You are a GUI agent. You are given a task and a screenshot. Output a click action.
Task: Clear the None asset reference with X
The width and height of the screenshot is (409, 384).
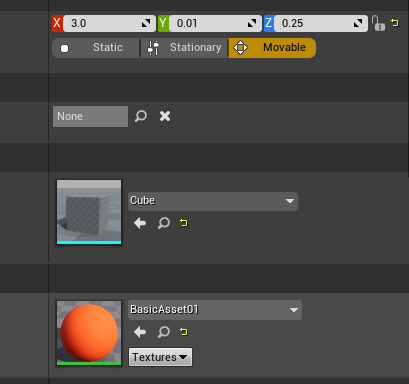[x=165, y=116]
